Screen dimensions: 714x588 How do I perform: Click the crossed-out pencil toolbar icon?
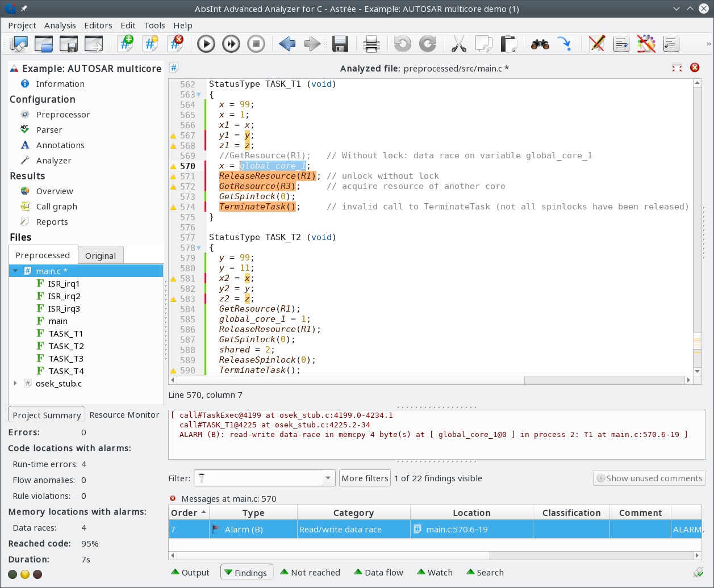pyautogui.click(x=596, y=44)
